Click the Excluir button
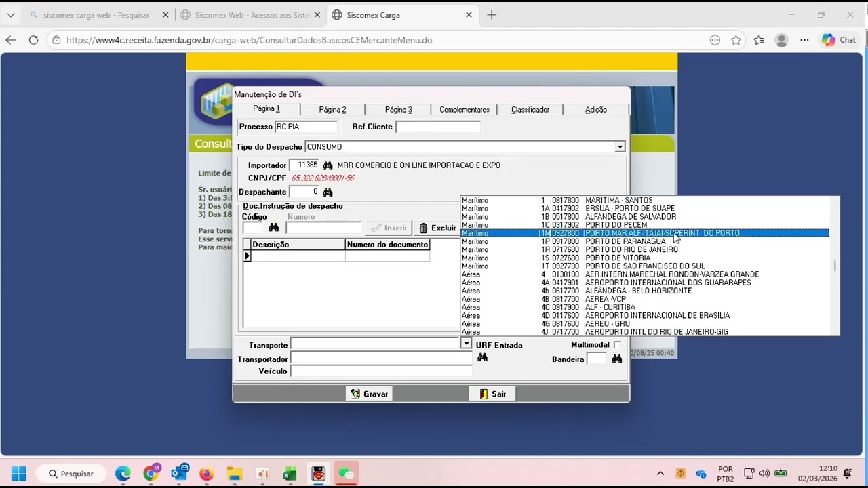Screen dimensions: 868x488 pyautogui.click(x=437, y=228)
